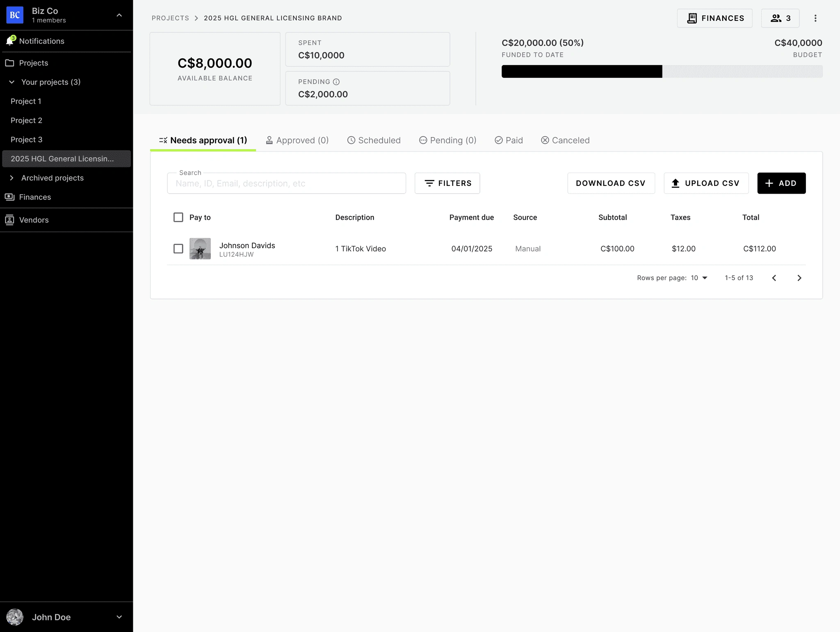
Task: Click the funded-to-date progress bar
Action: 662,71
